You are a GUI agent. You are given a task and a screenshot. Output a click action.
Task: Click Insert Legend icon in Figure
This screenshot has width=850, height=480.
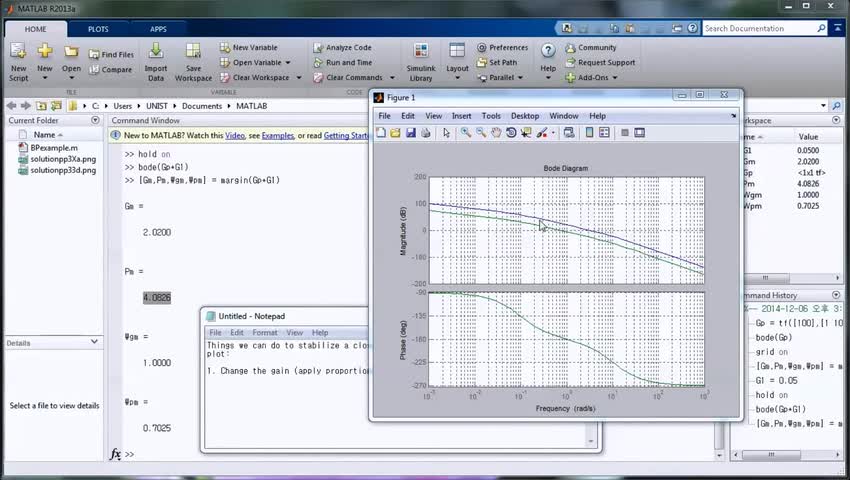[x=604, y=133]
